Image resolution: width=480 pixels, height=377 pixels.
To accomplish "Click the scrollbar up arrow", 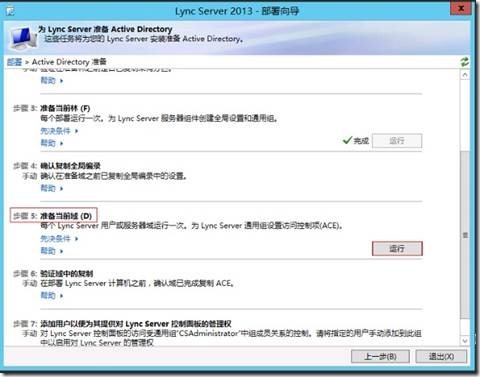I will (x=465, y=75).
